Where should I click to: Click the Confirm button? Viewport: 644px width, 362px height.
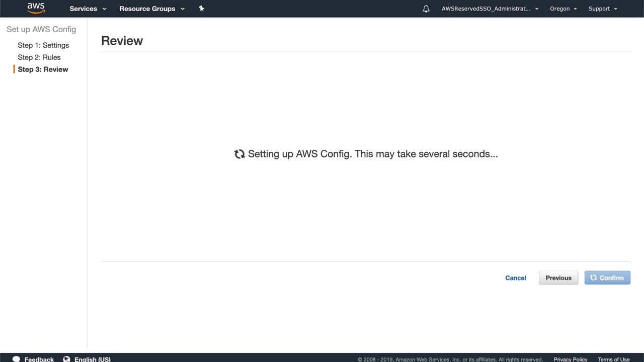click(x=607, y=278)
